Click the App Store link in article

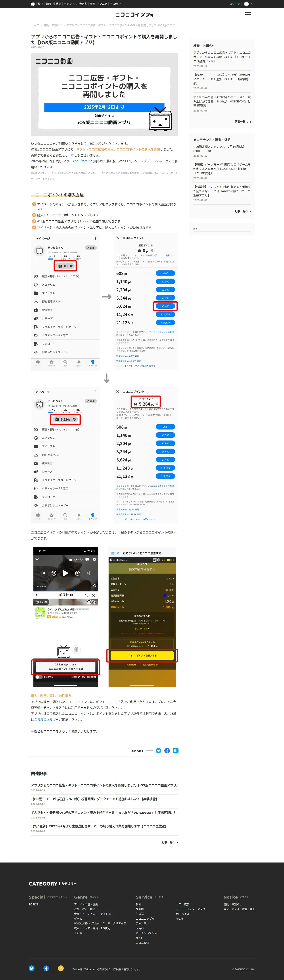80,161
